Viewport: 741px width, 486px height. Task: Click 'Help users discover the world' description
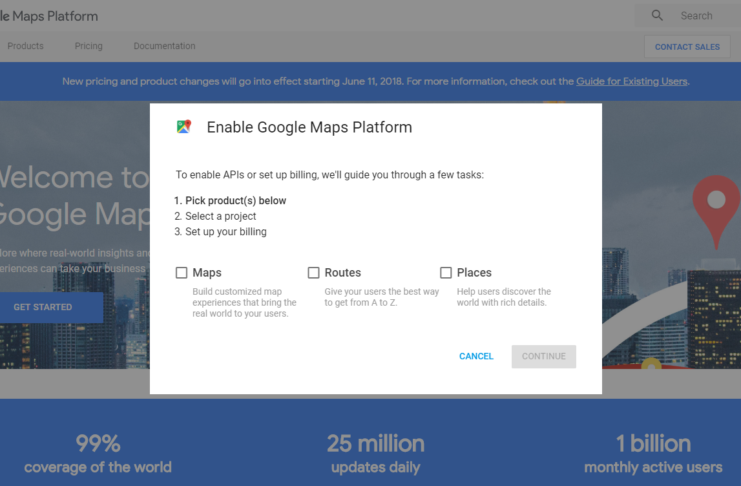pos(504,297)
